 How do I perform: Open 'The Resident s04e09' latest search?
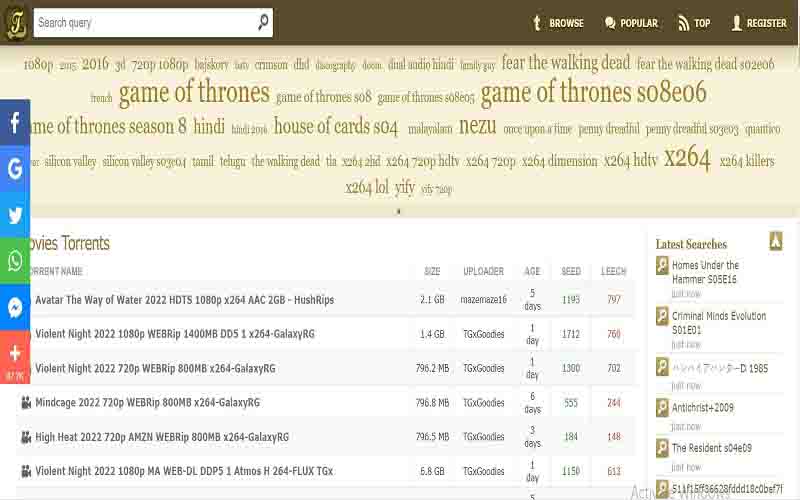tap(712, 448)
